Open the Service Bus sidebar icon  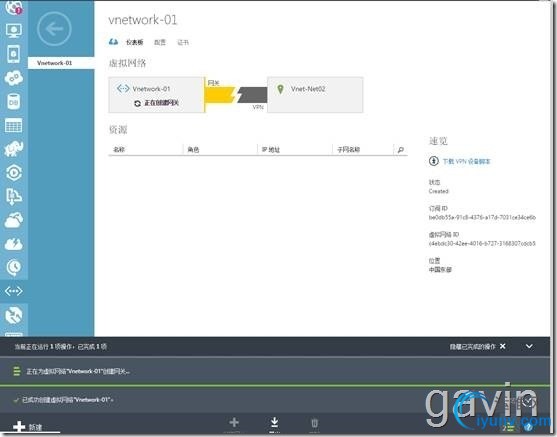tap(13, 196)
